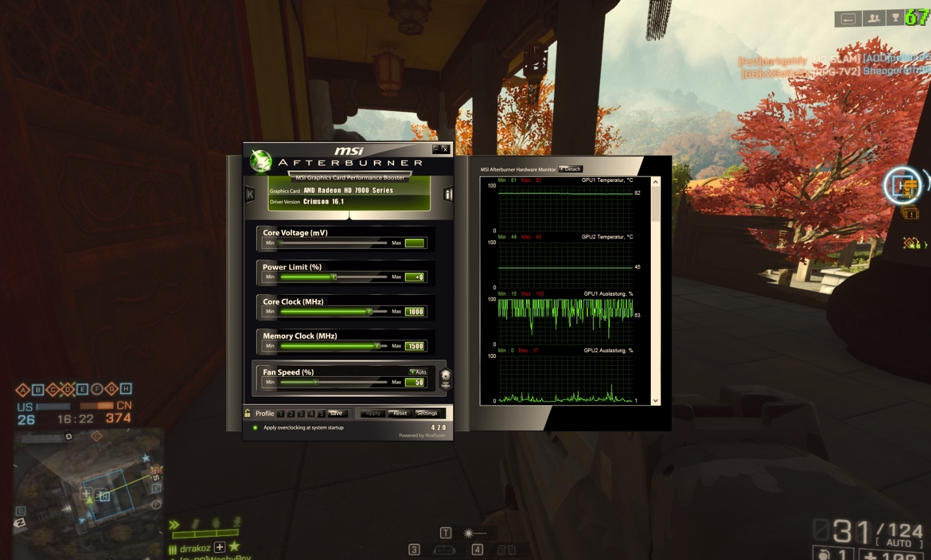Click the Memory Clock (MHz) label

(x=300, y=336)
